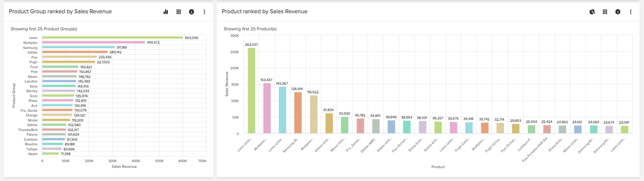The width and height of the screenshot is (644, 181).
Task: Select the 116,522 beige column
Action: coord(314,115)
